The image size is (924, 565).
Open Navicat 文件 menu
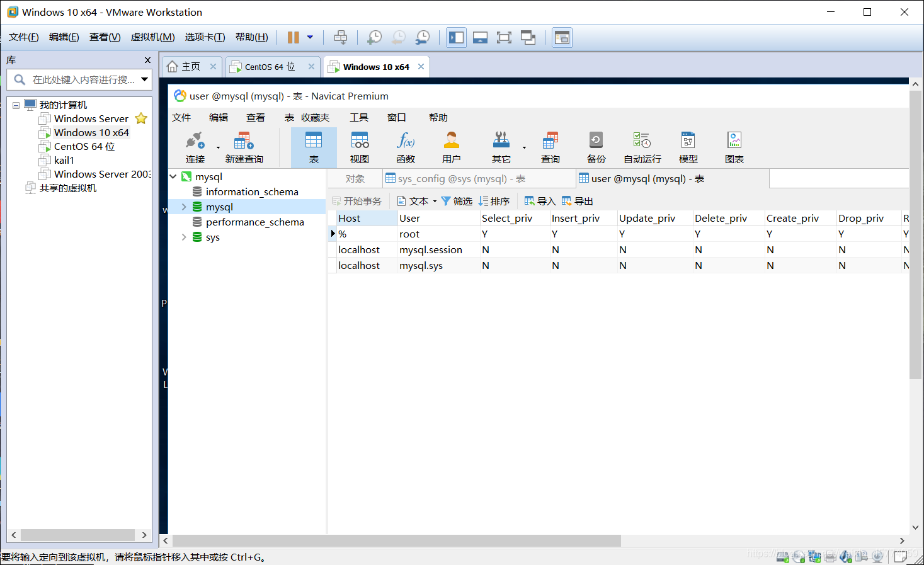tap(181, 117)
